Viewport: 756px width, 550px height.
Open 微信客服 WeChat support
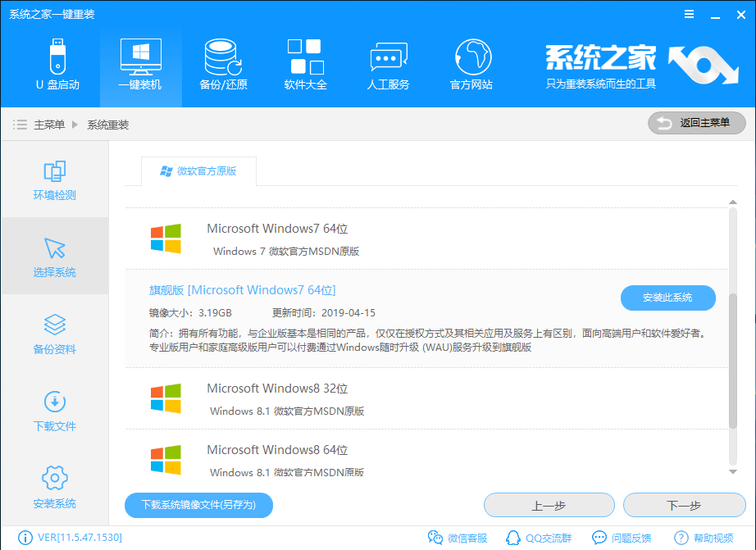458,538
